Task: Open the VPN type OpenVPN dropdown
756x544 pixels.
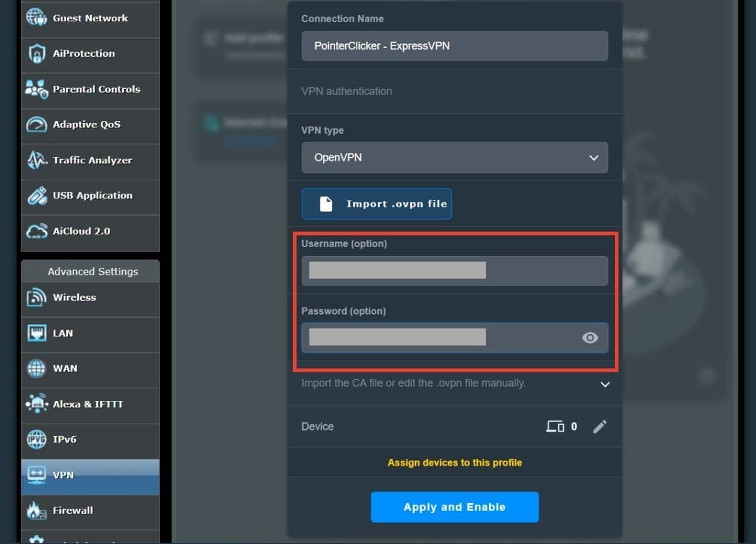Action: click(455, 158)
